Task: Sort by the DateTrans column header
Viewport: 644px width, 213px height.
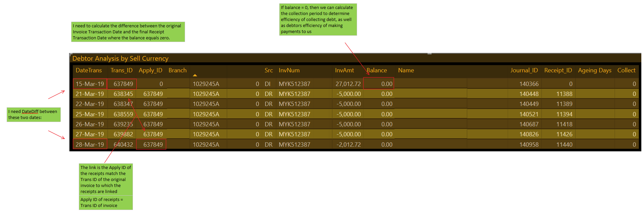Action: tap(89, 70)
